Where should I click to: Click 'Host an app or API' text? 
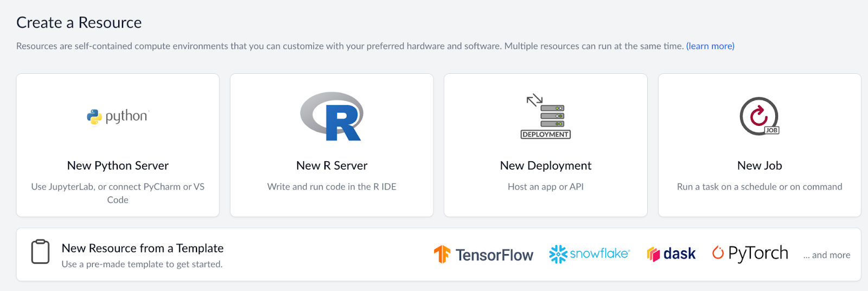[x=546, y=187]
